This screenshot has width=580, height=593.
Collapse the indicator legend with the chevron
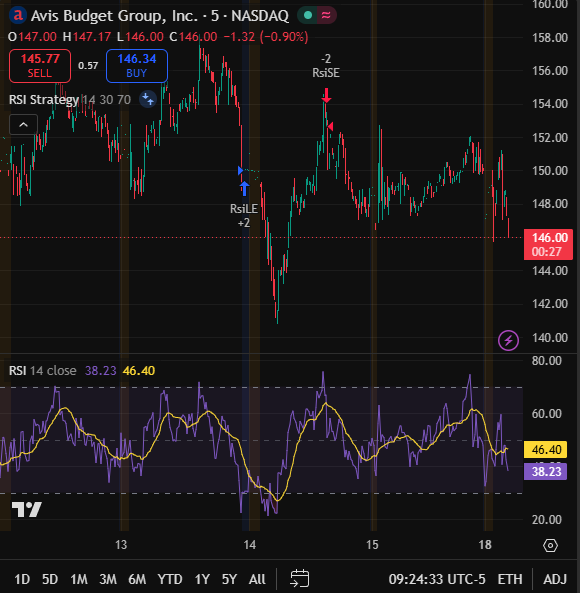pos(23,124)
